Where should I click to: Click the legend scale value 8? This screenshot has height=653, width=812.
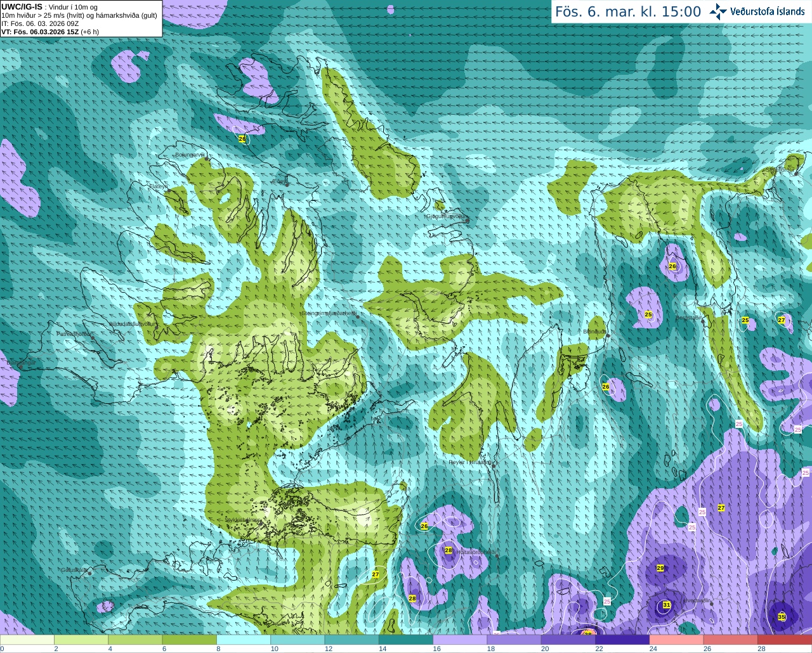[x=218, y=649]
